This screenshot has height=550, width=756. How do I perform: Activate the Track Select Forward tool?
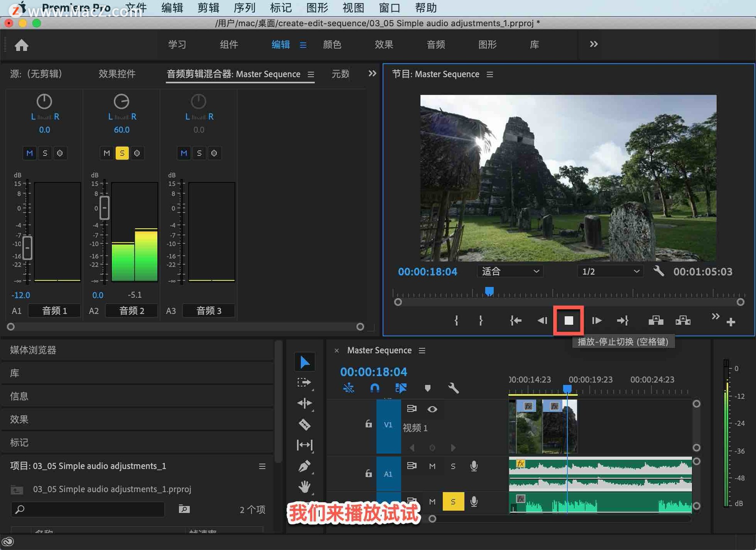304,382
